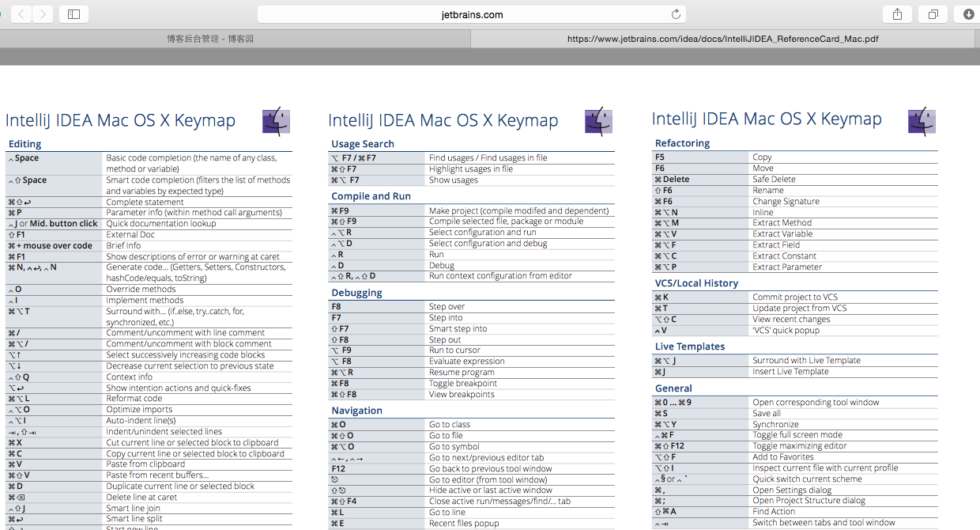The width and height of the screenshot is (980, 530).
Task: Click 'View recent changes' text
Action: [791, 320]
